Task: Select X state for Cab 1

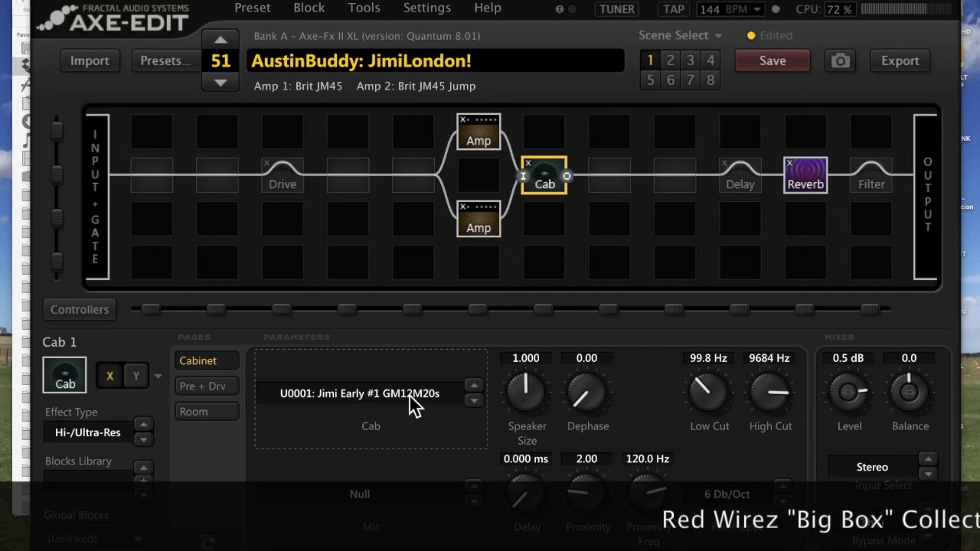Action: 109,376
